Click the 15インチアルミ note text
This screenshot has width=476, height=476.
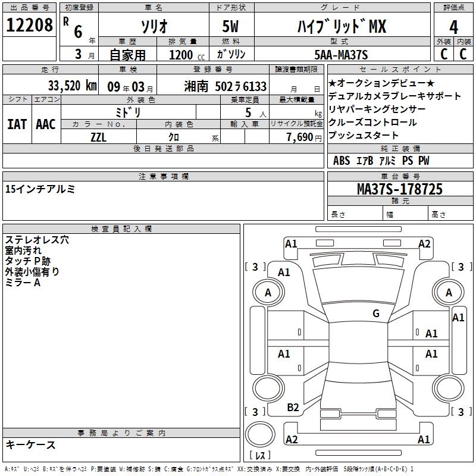tap(40, 189)
